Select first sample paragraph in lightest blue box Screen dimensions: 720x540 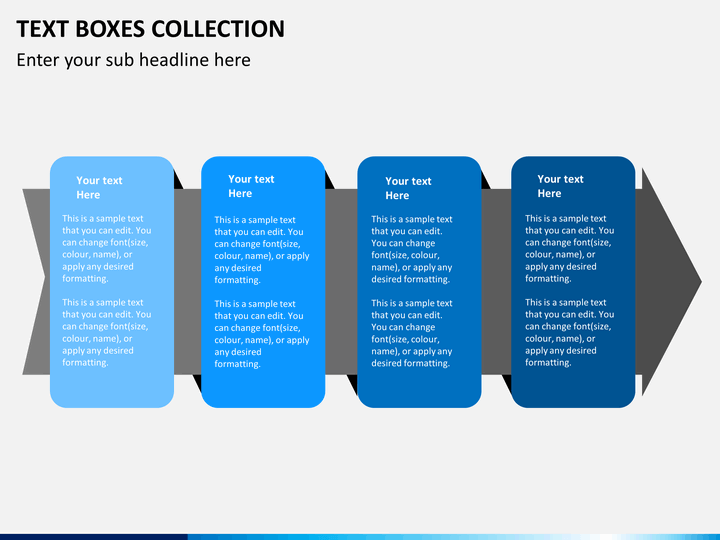click(x=107, y=248)
